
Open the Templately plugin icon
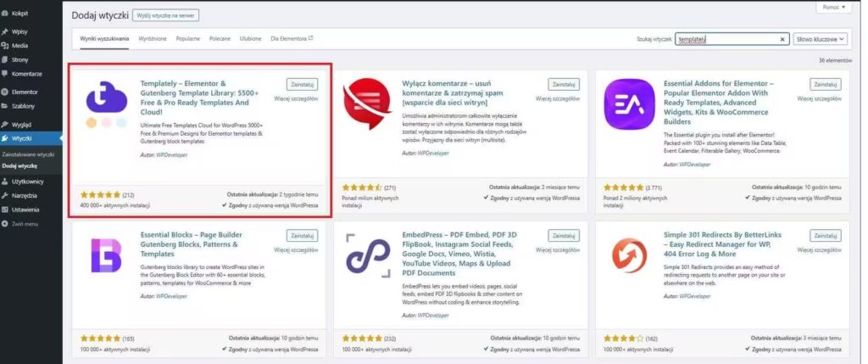tap(106, 104)
